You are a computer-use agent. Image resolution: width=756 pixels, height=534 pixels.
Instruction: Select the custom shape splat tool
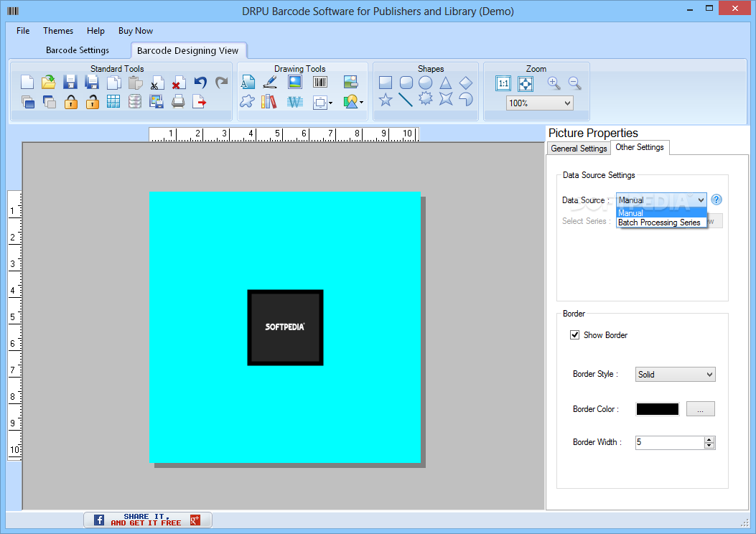pyautogui.click(x=248, y=101)
